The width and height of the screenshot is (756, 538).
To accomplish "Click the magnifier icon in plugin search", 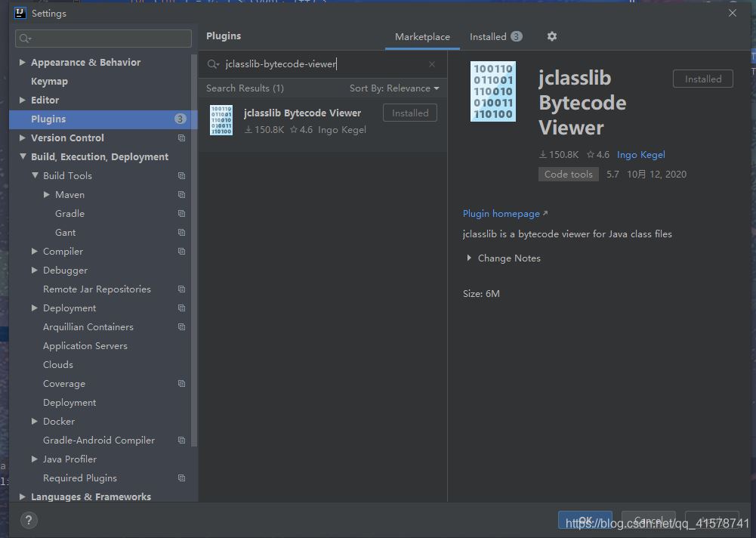I will coord(214,64).
